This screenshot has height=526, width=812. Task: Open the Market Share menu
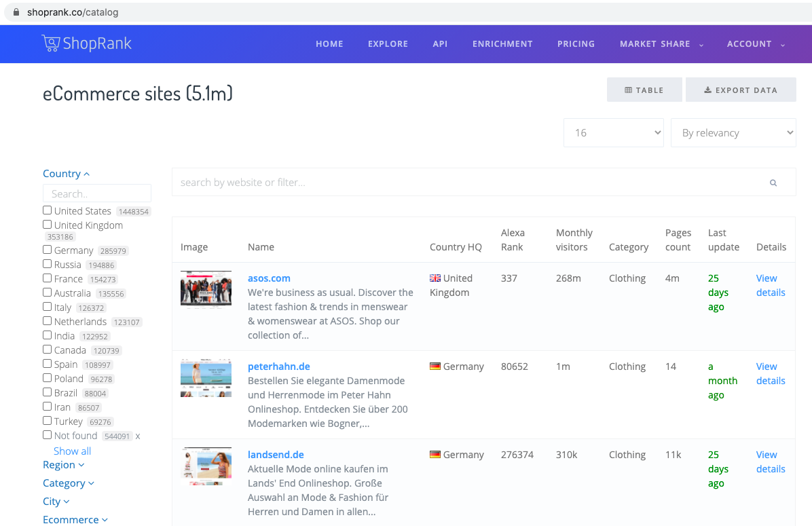pyautogui.click(x=661, y=44)
